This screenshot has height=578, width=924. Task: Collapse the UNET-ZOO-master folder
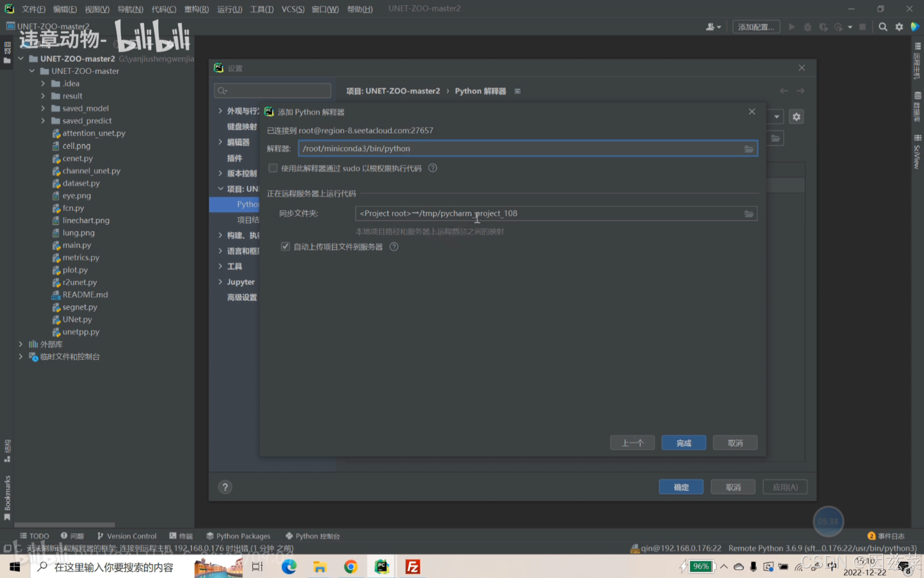(x=32, y=71)
